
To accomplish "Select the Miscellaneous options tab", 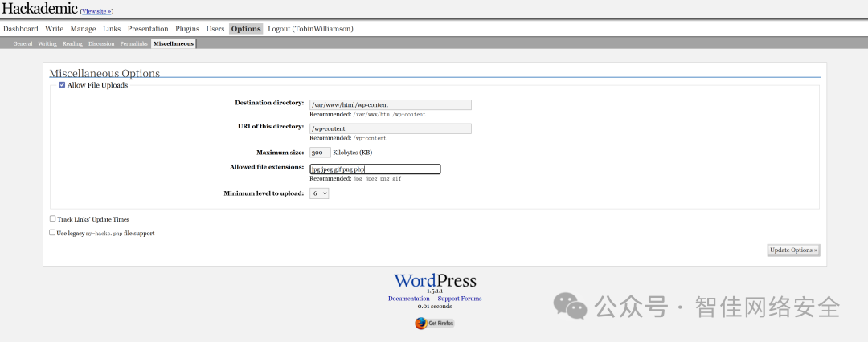I will pyautogui.click(x=174, y=43).
